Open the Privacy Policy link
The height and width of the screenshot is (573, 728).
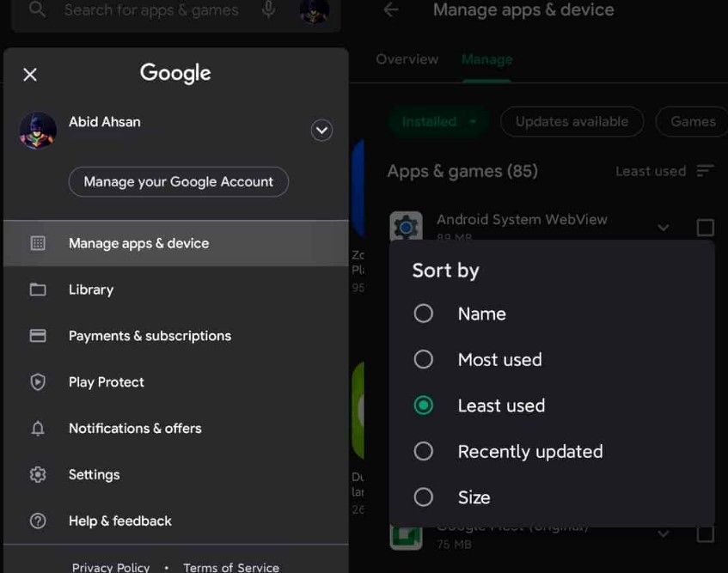111,567
